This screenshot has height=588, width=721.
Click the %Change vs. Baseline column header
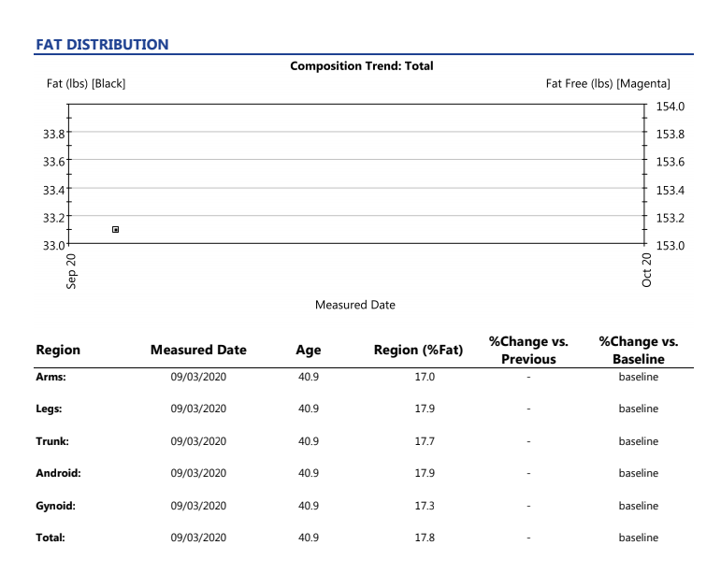pos(638,350)
